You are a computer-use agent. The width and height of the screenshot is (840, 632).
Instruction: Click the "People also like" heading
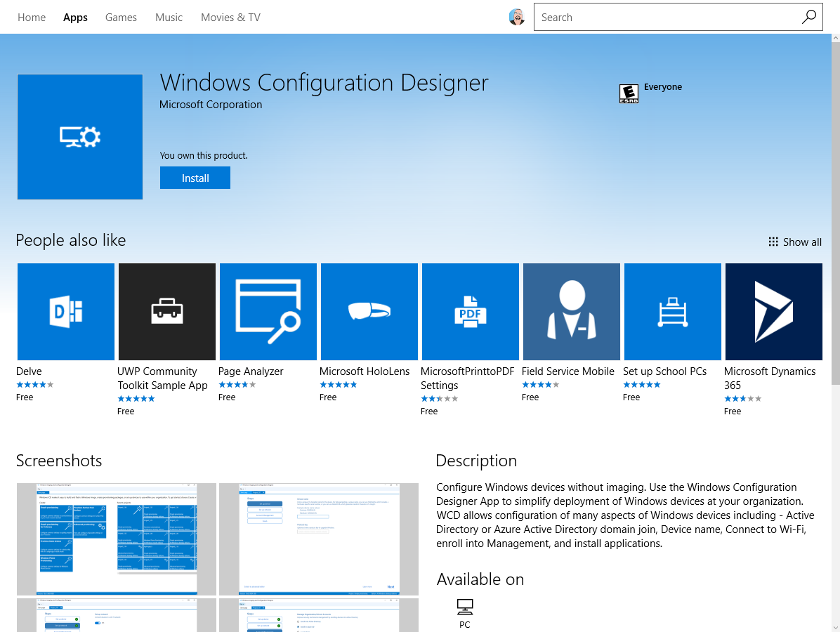tap(71, 240)
